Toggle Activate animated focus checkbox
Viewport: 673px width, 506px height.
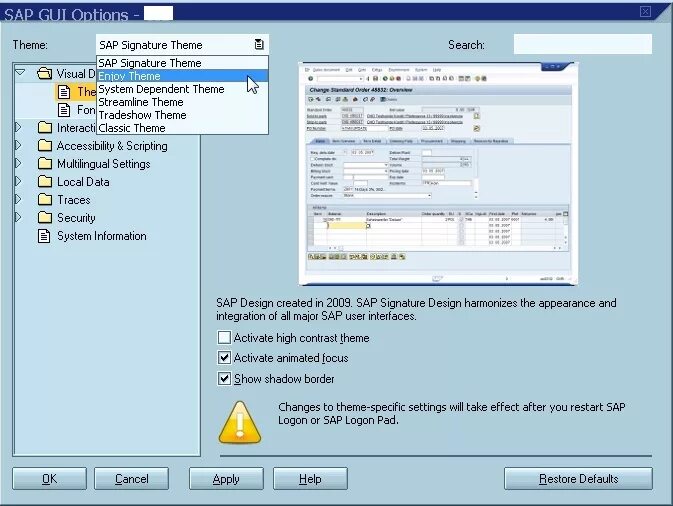(224, 358)
